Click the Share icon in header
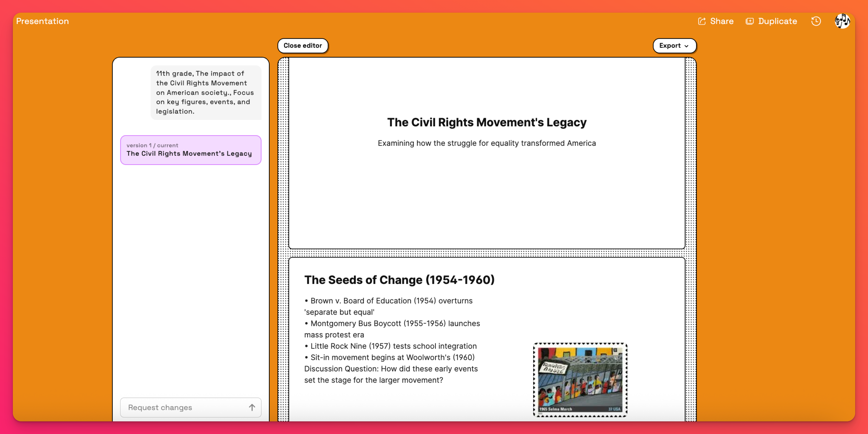 (x=702, y=21)
